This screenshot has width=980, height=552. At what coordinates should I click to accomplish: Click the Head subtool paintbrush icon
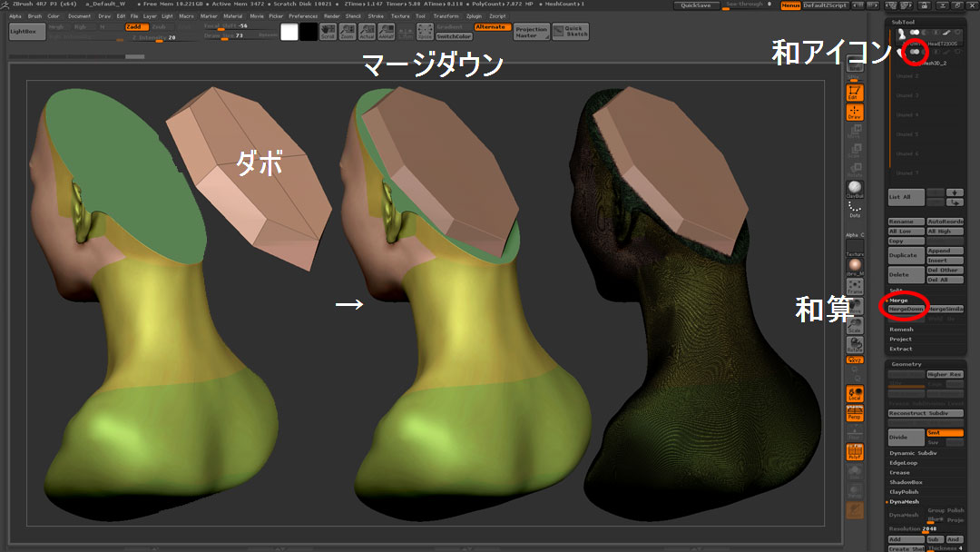[946, 33]
